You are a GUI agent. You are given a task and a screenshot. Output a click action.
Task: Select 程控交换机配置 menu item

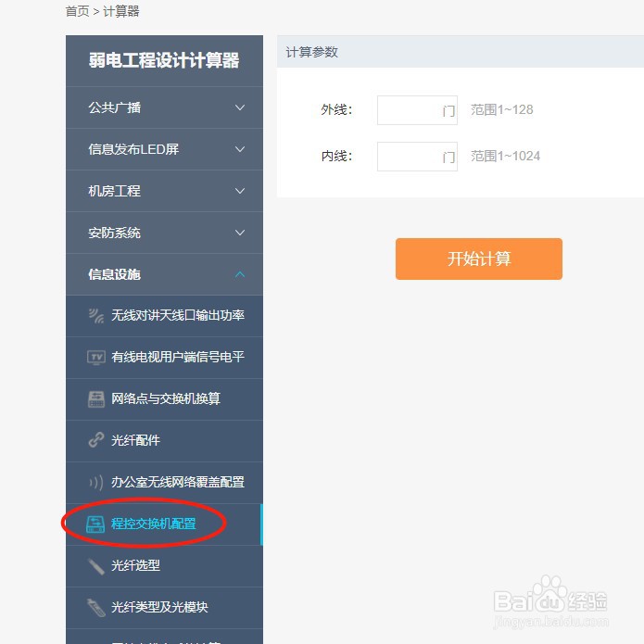[164, 524]
